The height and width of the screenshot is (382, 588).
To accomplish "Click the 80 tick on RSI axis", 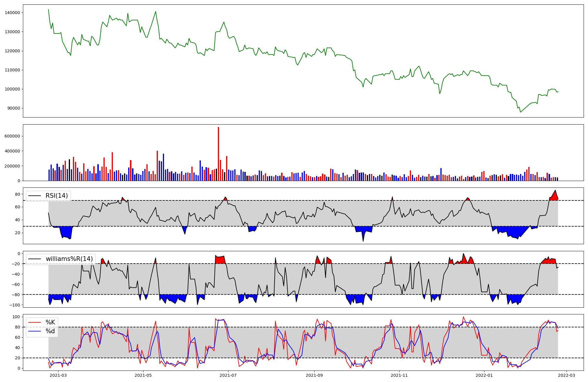I will tap(17, 194).
